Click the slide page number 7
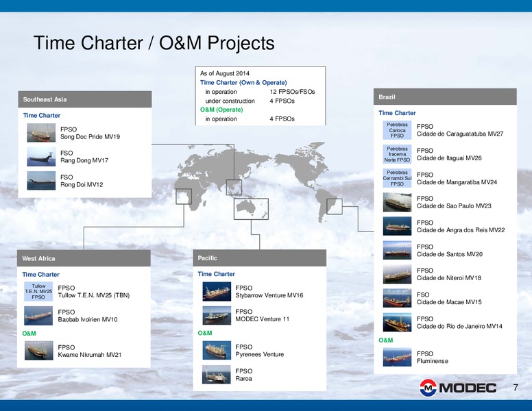 516,387
